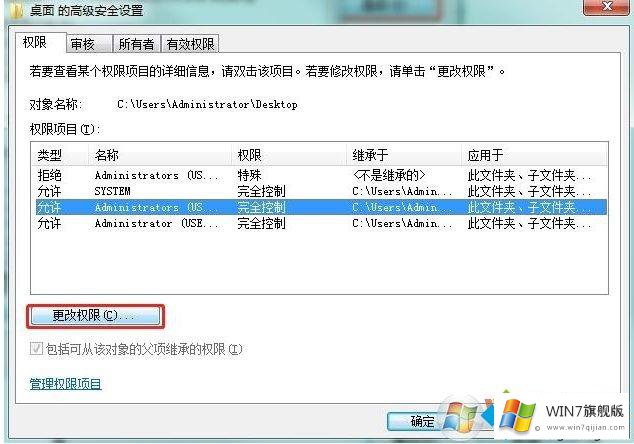
Task: Close the advanced security settings dialog
Action: [607, 7]
